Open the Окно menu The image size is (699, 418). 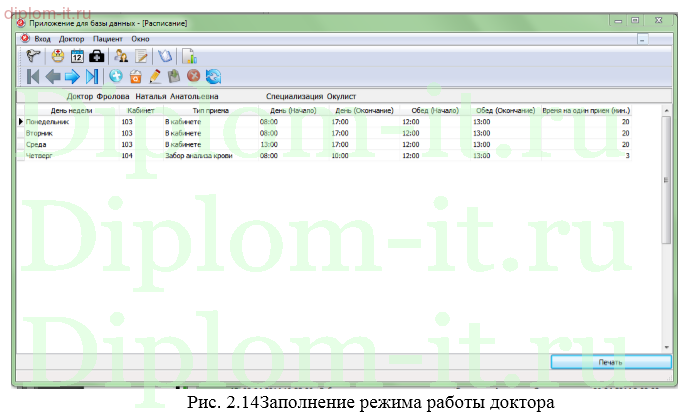pos(140,39)
